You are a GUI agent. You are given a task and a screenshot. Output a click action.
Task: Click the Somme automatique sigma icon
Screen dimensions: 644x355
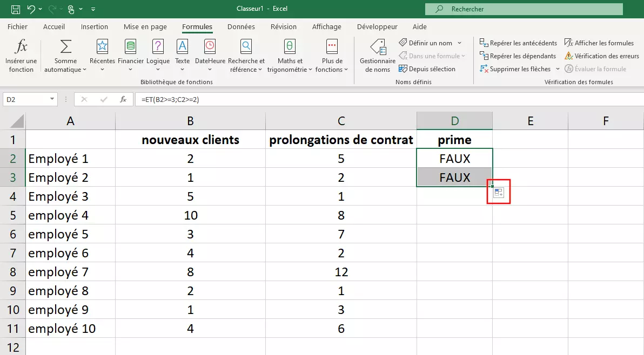coord(66,47)
